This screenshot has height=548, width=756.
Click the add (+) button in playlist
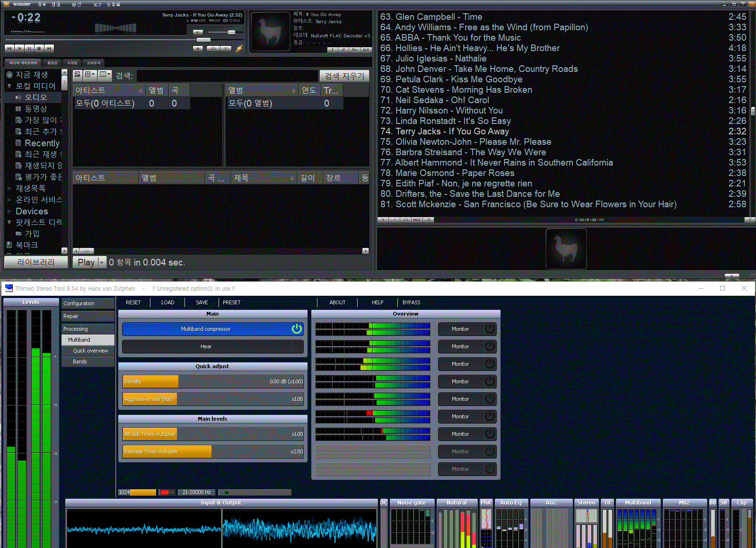point(383,220)
